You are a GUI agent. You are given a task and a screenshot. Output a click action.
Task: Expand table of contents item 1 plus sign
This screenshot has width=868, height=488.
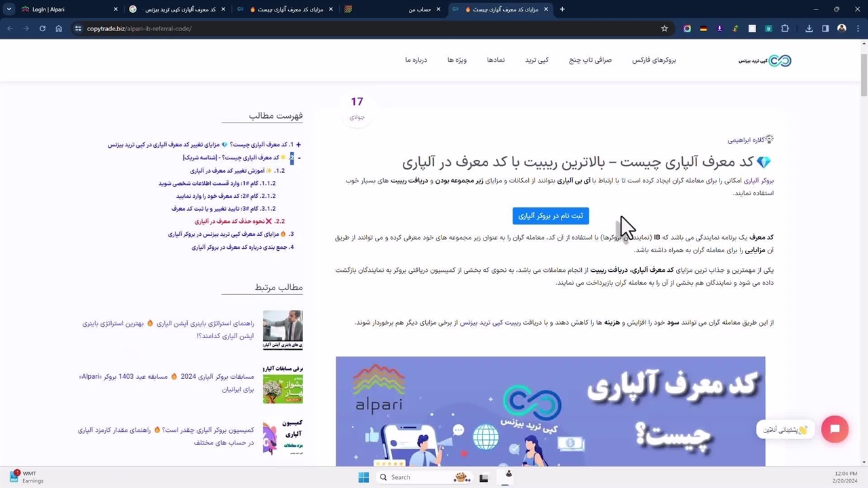point(298,145)
